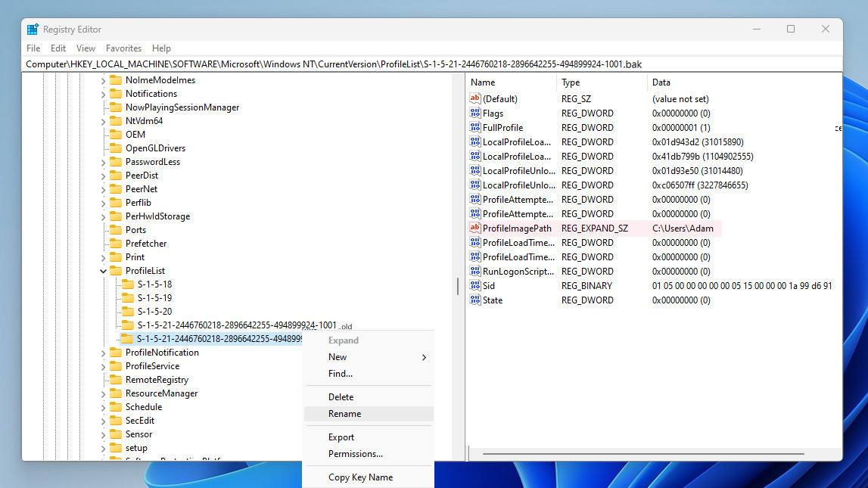The width and height of the screenshot is (868, 488).
Task: Click the Sid binary value icon
Action: (475, 285)
